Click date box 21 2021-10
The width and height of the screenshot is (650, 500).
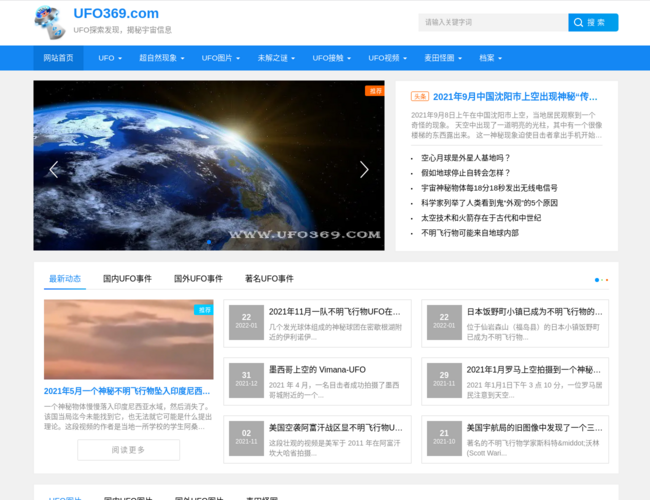pyautogui.click(x=444, y=438)
